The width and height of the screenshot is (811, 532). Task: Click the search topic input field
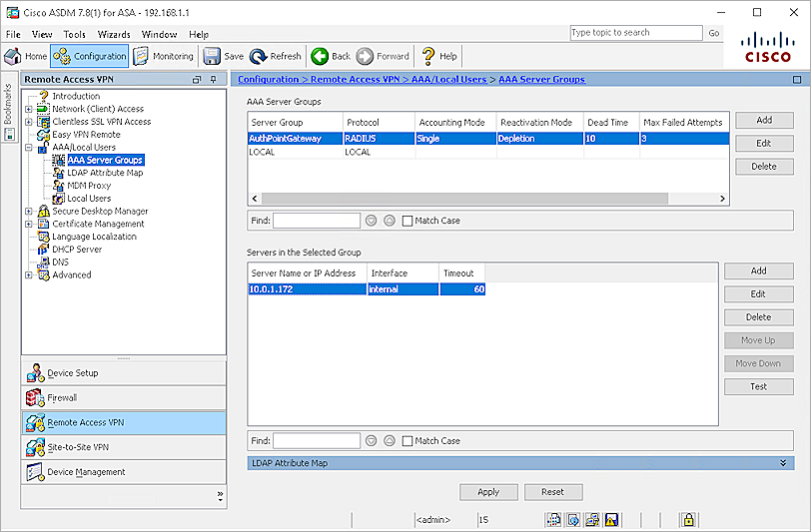coord(635,33)
